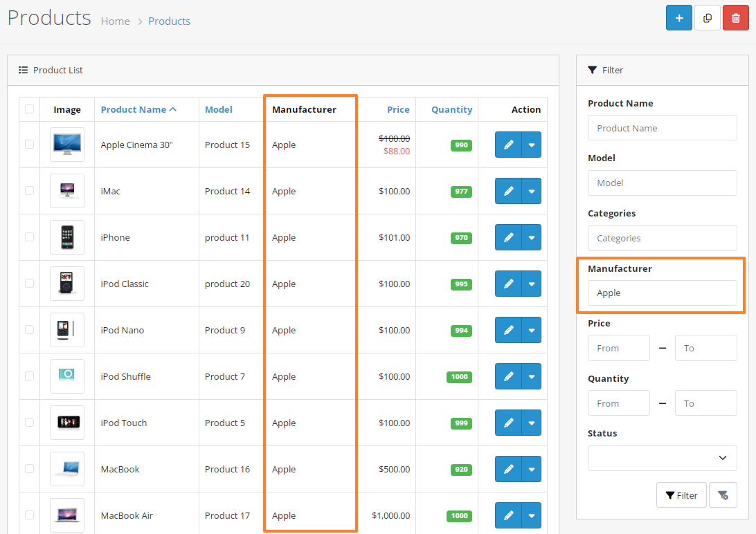The image size is (756, 534).
Task: Click the Product 16 model cell
Action: [x=227, y=469]
